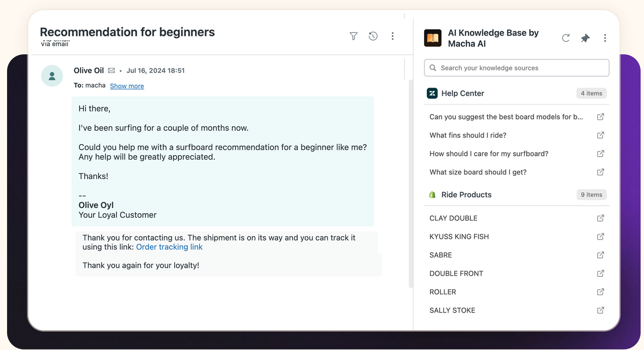Open the conversation history icon
This screenshot has height=350, width=644.
pos(373,36)
